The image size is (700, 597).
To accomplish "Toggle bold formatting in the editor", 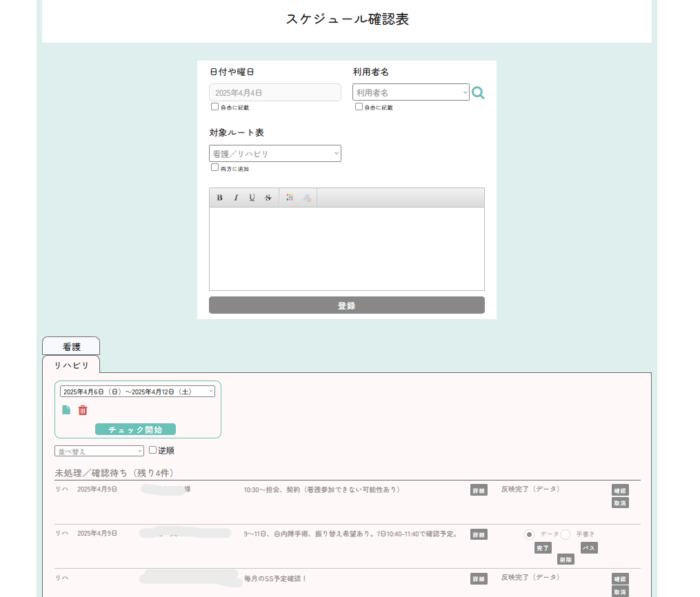I will [219, 198].
